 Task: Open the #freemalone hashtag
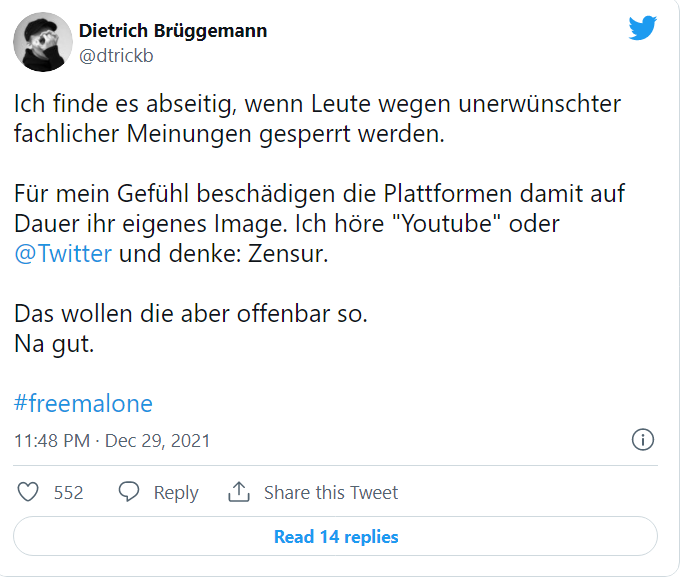[x=83, y=403]
